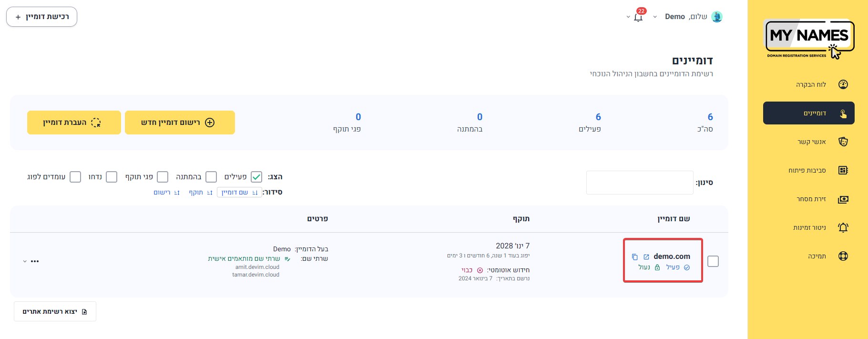Check the נדחו display checkbox

(x=112, y=177)
